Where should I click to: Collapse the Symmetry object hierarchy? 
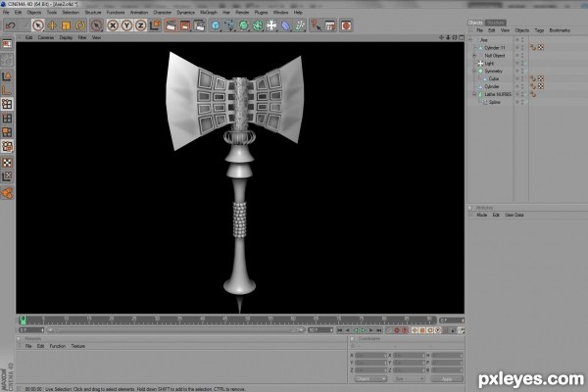click(474, 71)
